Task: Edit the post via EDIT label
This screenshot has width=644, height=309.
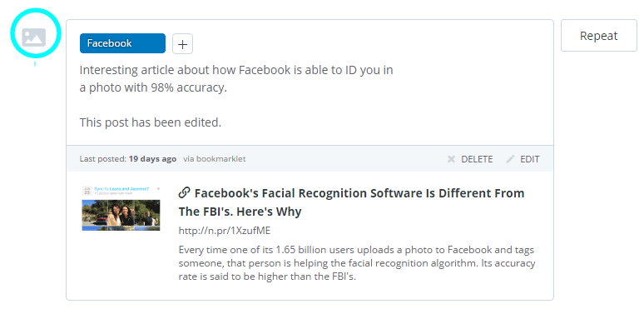Action: click(530, 159)
